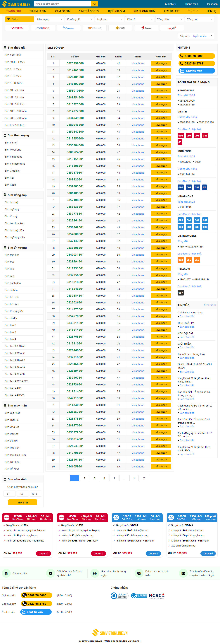Click 'Mua ngay' for sim 0825399600
Screen dimensions: 220x644
click(161, 63)
